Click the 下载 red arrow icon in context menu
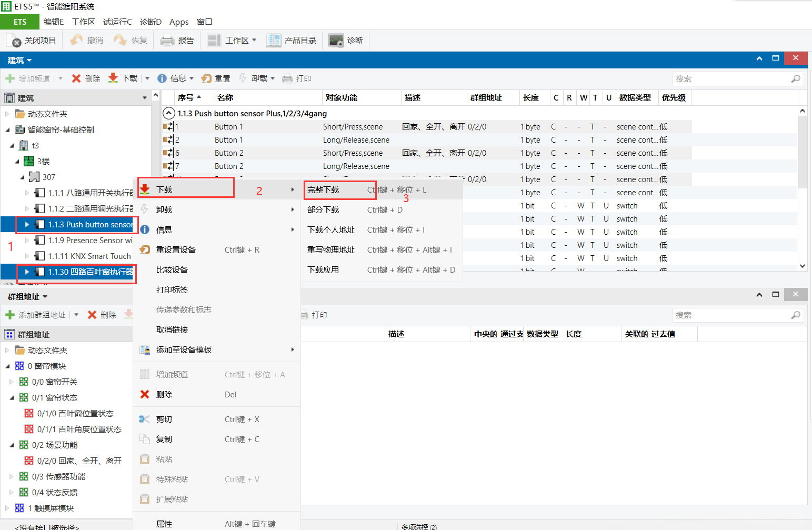 point(145,189)
